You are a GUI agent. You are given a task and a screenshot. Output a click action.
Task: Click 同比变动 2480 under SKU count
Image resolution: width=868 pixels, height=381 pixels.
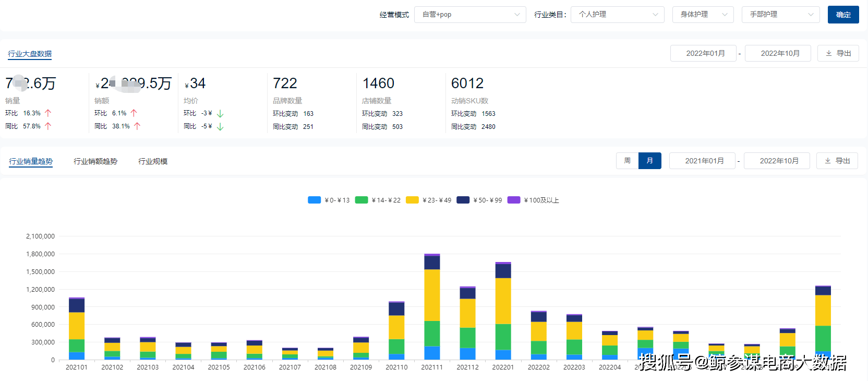[473, 127]
